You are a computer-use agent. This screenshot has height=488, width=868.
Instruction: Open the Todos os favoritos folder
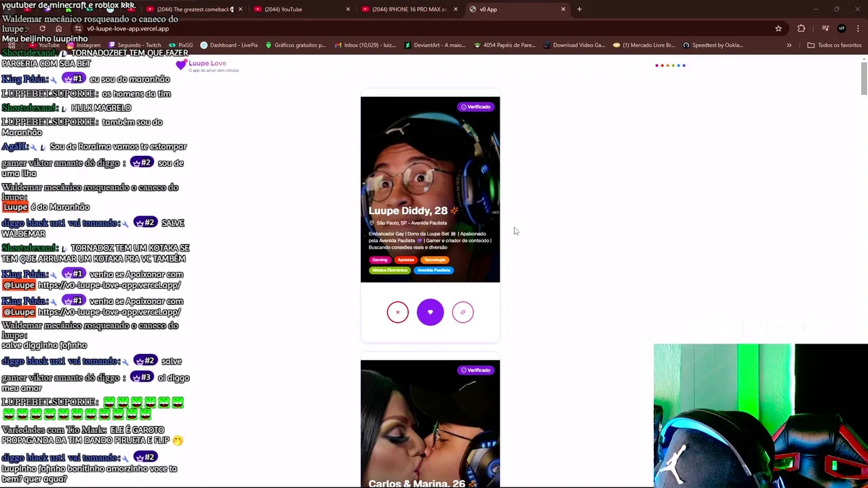(x=834, y=45)
